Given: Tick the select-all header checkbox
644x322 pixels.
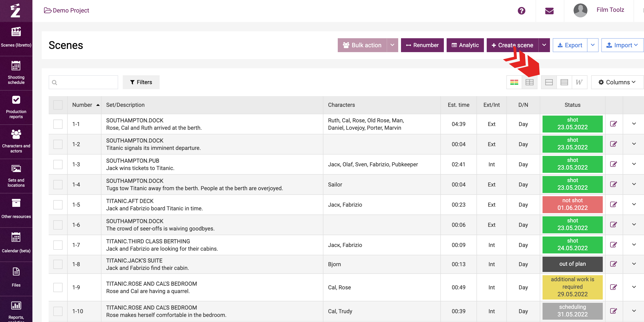Looking at the screenshot, I should tap(58, 105).
